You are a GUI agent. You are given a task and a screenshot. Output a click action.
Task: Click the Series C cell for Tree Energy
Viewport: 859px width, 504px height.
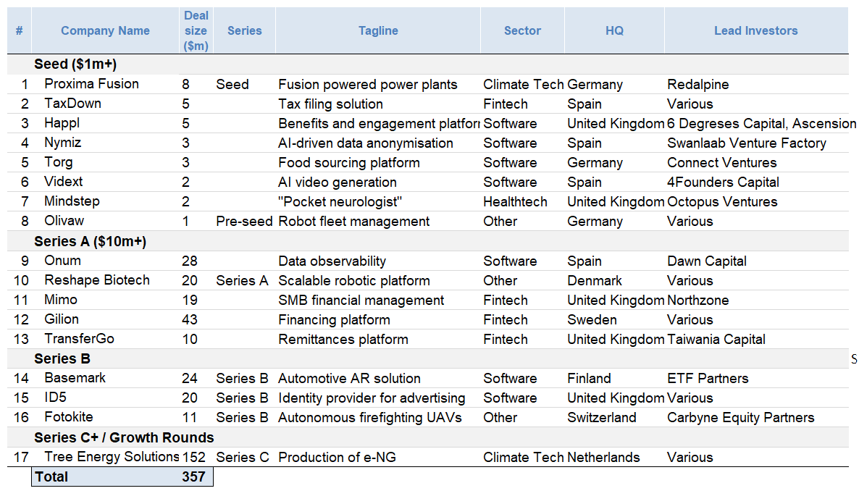click(x=243, y=458)
